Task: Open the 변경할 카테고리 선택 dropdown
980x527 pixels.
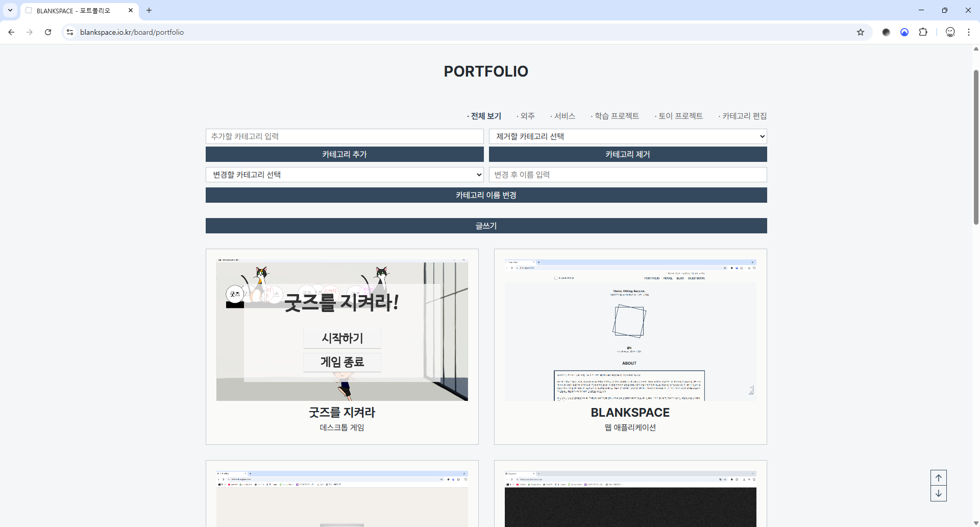Action: pyautogui.click(x=345, y=175)
